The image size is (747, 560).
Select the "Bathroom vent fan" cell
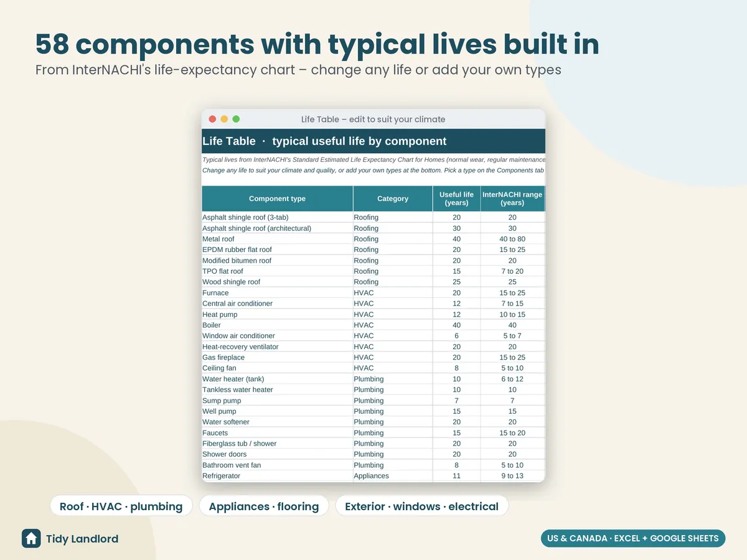click(278, 465)
